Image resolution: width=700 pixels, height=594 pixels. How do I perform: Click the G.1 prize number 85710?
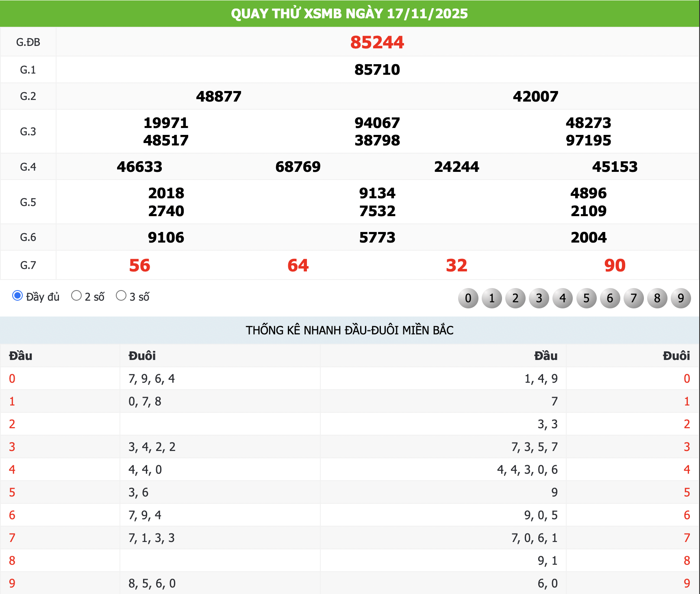point(377,70)
